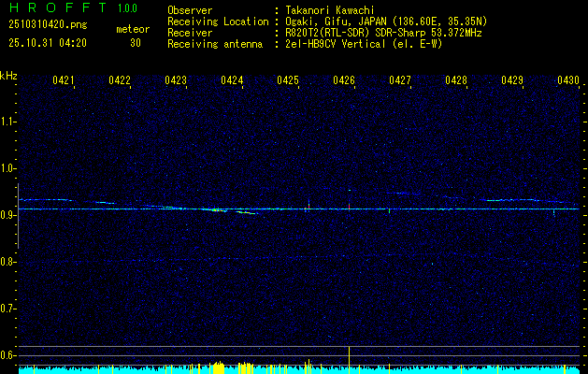Screen dimensions: 588x374
Task: Click the kHz axis unit label
Action: pyautogui.click(x=9, y=75)
